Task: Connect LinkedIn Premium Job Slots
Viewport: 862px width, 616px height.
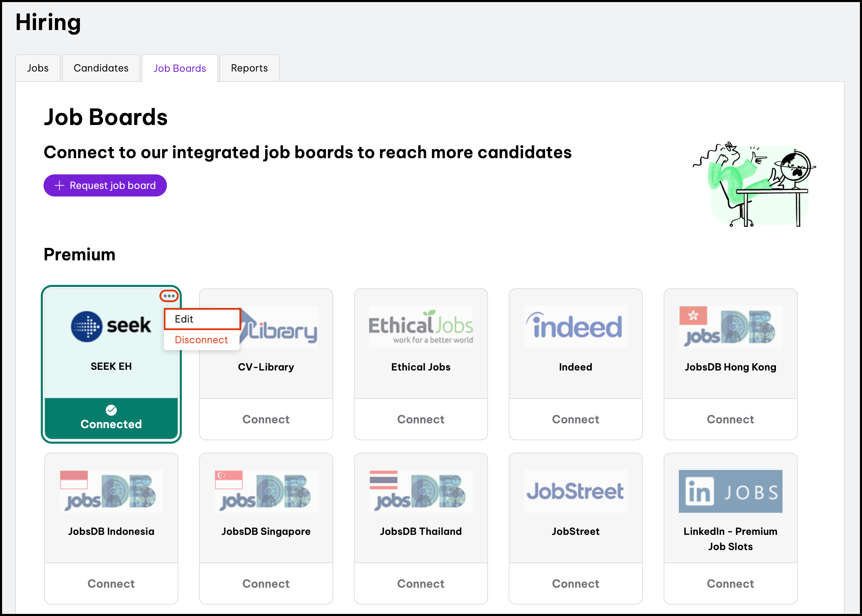Action: [730, 584]
